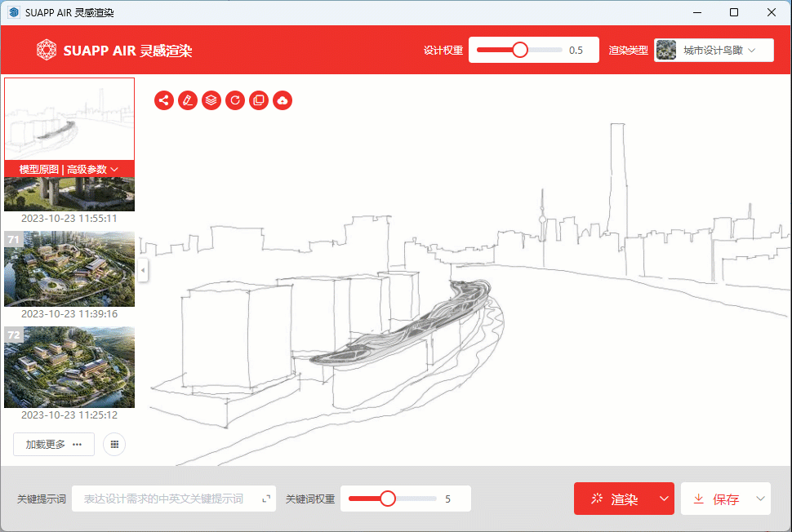The height and width of the screenshot is (532, 792).
Task: Maximize the SUAPP AIR window
Action: [x=734, y=12]
